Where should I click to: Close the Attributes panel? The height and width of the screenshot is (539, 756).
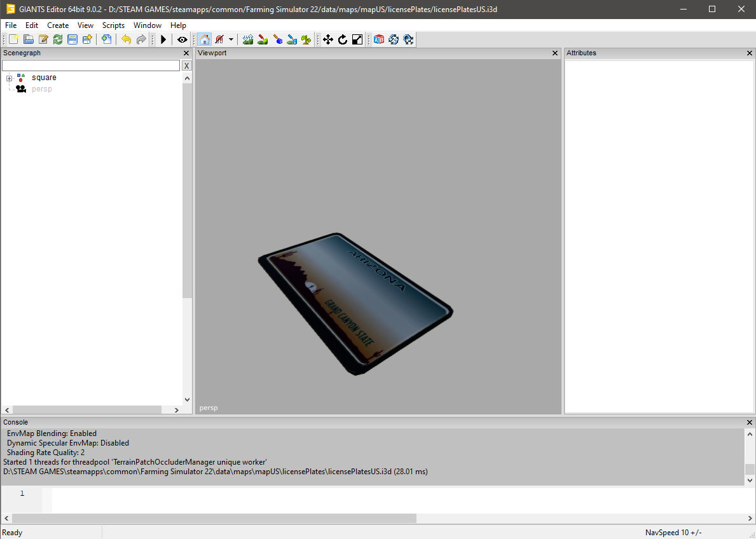coord(750,53)
